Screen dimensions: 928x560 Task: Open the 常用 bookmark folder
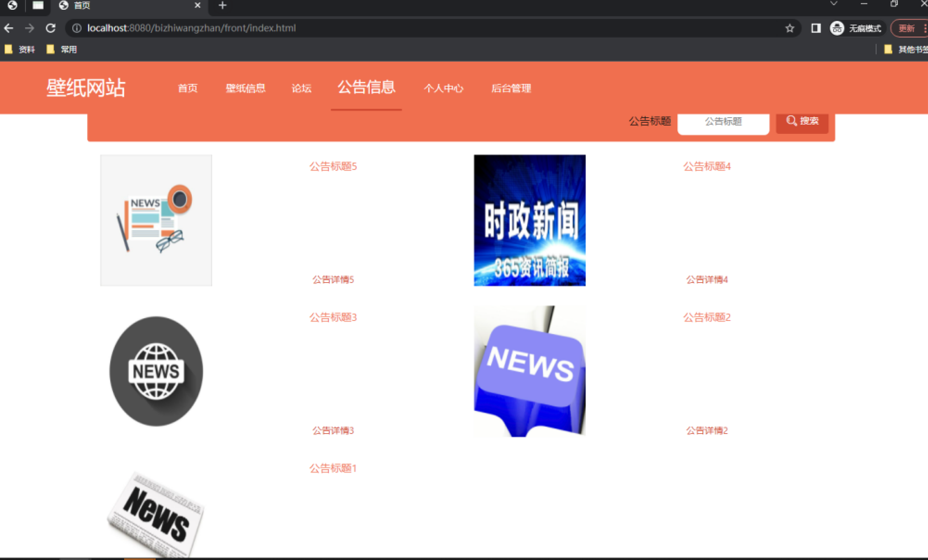(x=62, y=49)
